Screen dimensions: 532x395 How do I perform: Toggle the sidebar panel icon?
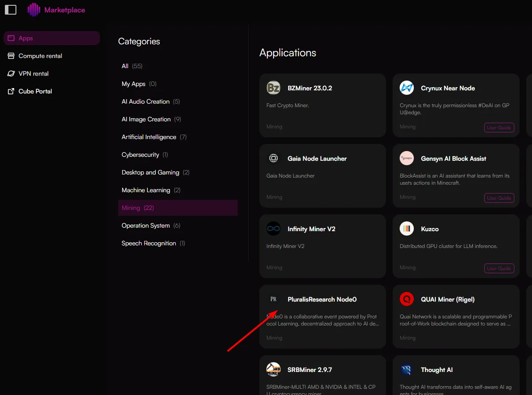11,10
